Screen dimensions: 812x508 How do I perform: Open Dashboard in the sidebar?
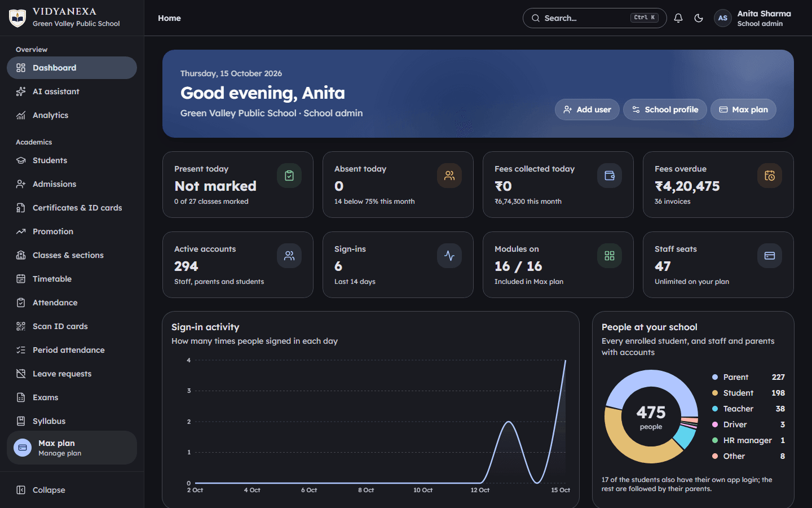[x=72, y=68]
